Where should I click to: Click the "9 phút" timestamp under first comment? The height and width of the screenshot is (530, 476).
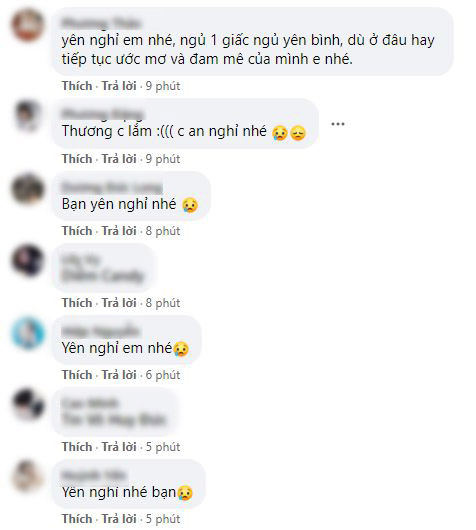coord(163,86)
